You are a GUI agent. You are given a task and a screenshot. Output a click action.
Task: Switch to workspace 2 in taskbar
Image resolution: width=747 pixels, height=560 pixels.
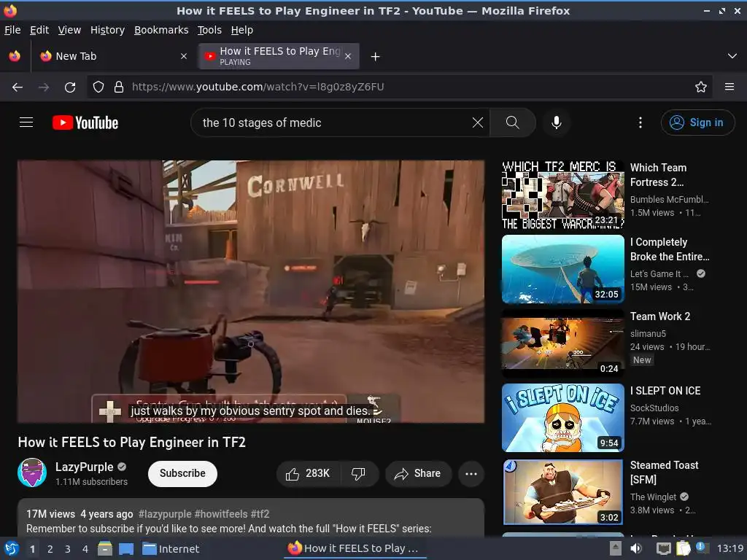[50, 548]
